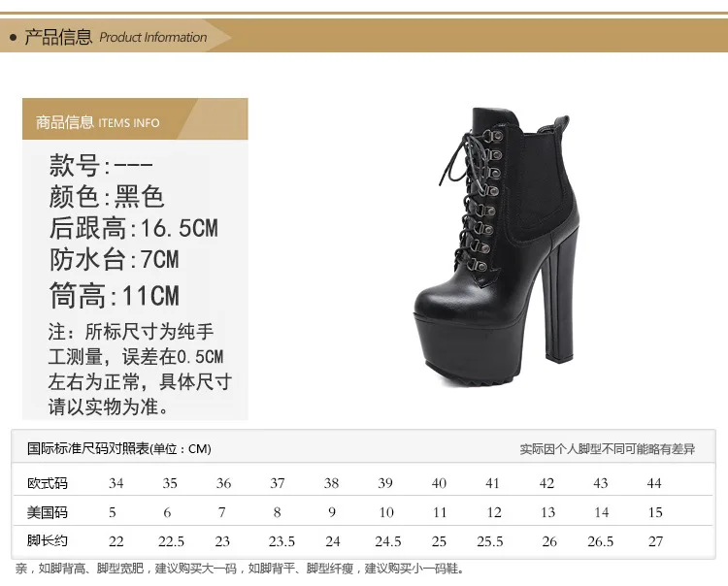The height and width of the screenshot is (586, 728).
Task: Select US size 8 cell
Action: tap(278, 512)
